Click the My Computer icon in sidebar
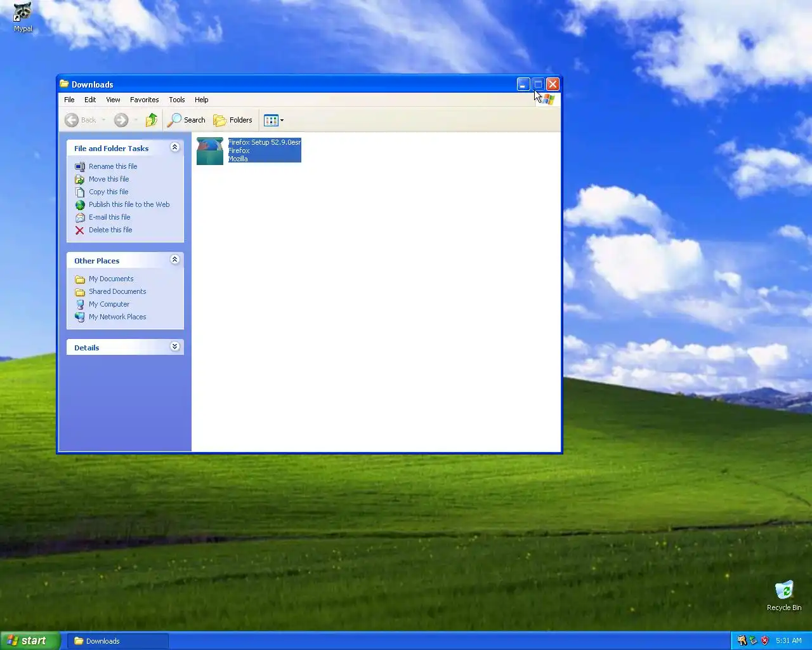The image size is (812, 650). [80, 305]
